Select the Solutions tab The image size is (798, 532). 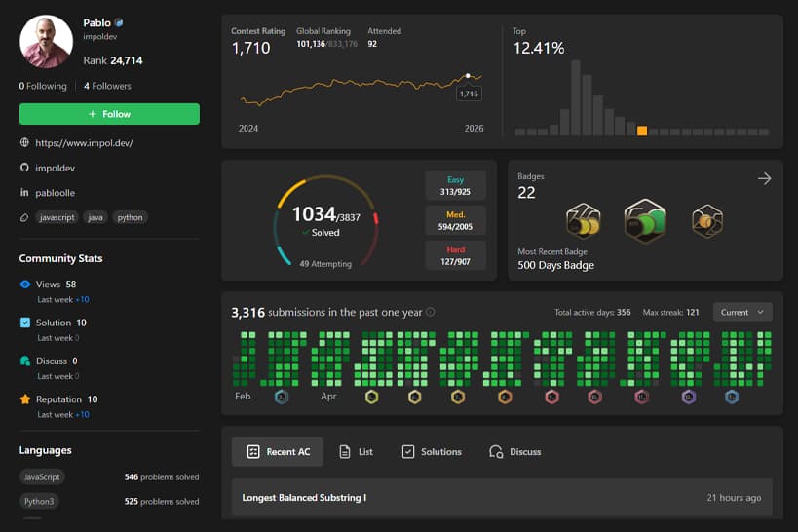pyautogui.click(x=432, y=452)
